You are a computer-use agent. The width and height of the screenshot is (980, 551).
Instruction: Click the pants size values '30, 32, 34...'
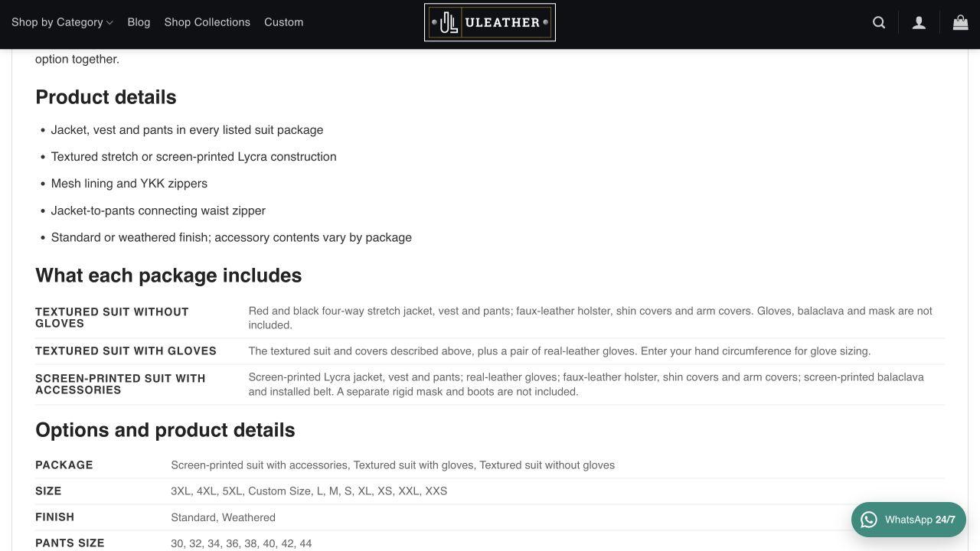coord(241,543)
